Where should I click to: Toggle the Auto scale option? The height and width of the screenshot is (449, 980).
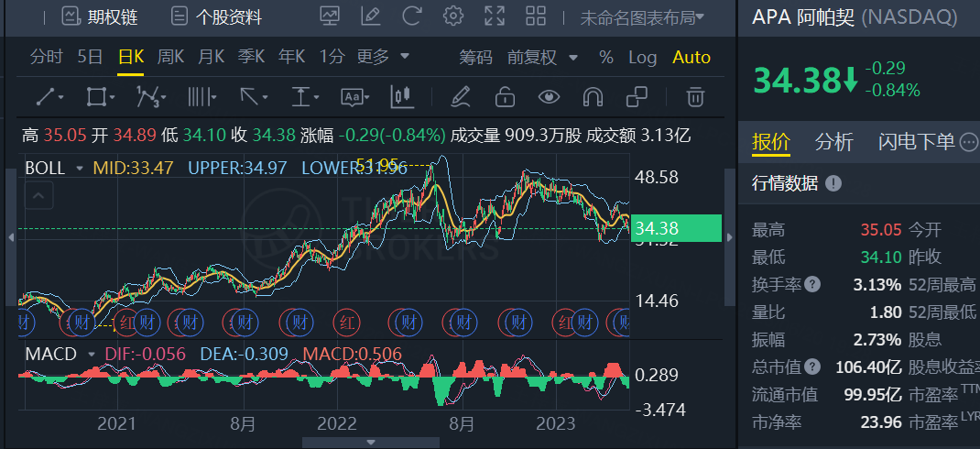691,58
